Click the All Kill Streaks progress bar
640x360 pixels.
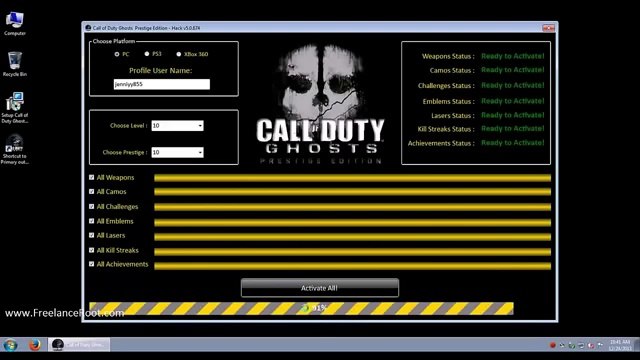click(353, 252)
